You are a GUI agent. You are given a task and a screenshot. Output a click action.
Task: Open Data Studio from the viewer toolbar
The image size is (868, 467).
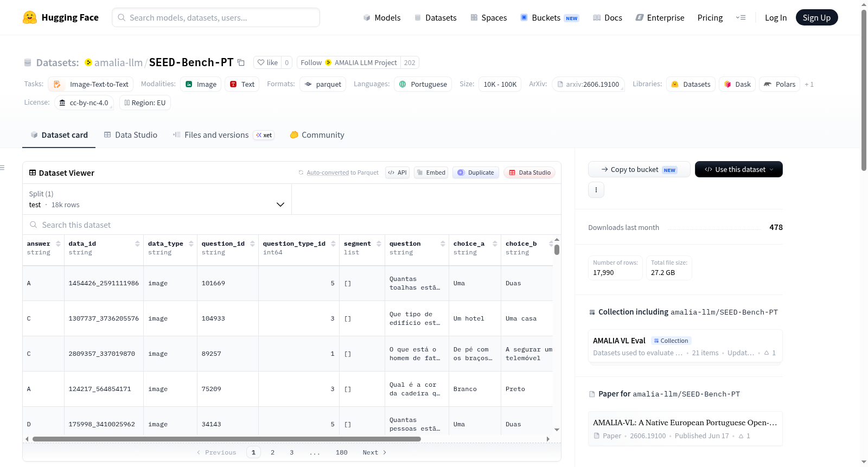tap(529, 172)
